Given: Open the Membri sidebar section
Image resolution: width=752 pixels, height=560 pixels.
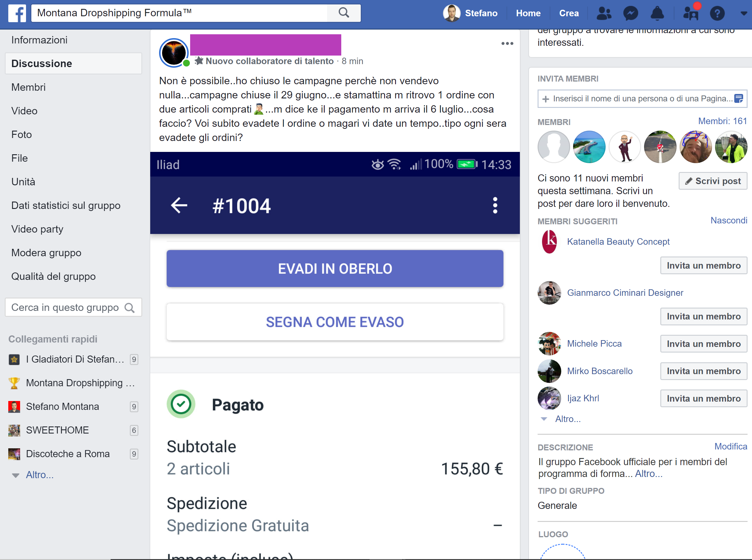Looking at the screenshot, I should point(28,87).
